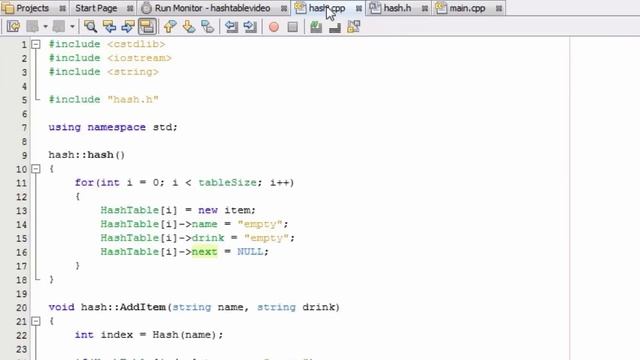Toggle Bookmark icon in toolbar
The image size is (640, 360).
(x=207, y=27)
